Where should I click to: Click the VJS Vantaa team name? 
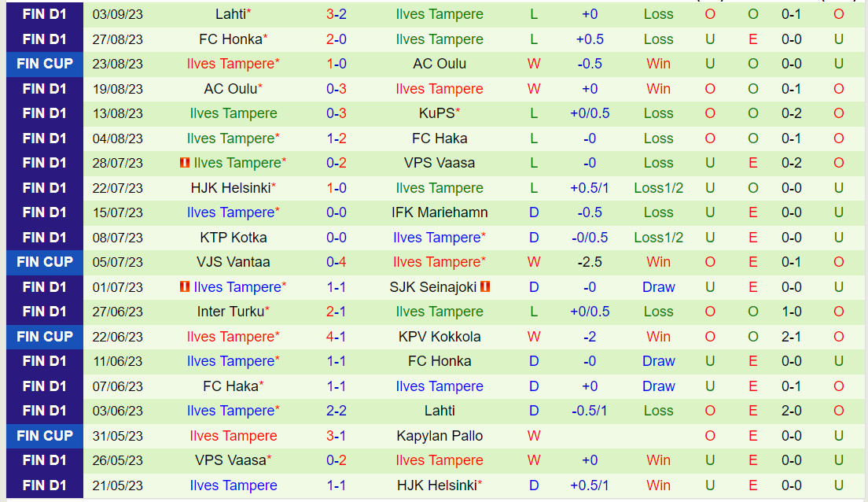coord(234,262)
